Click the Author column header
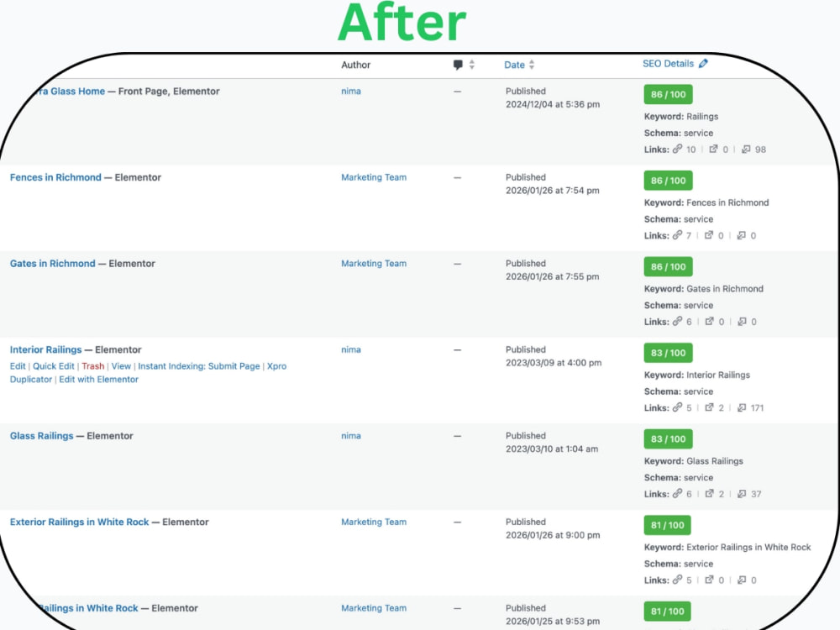This screenshot has height=630, width=840. (355, 65)
